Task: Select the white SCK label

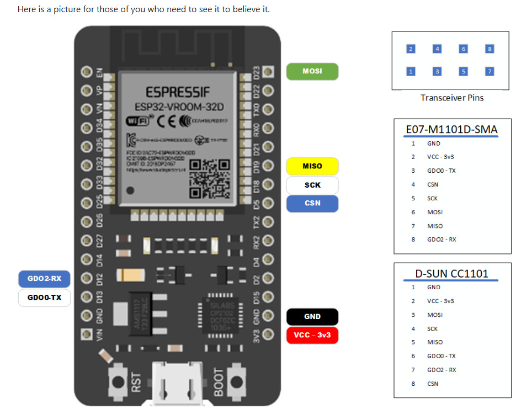Action: [312, 185]
